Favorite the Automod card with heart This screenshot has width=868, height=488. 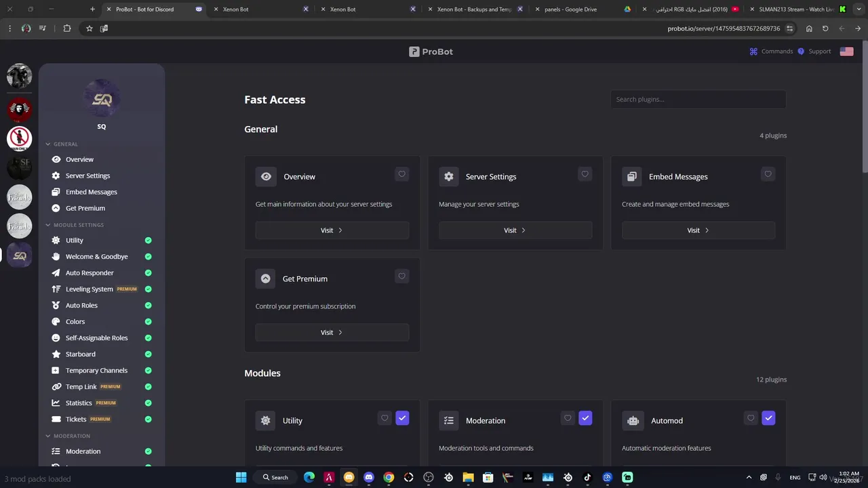click(x=751, y=418)
